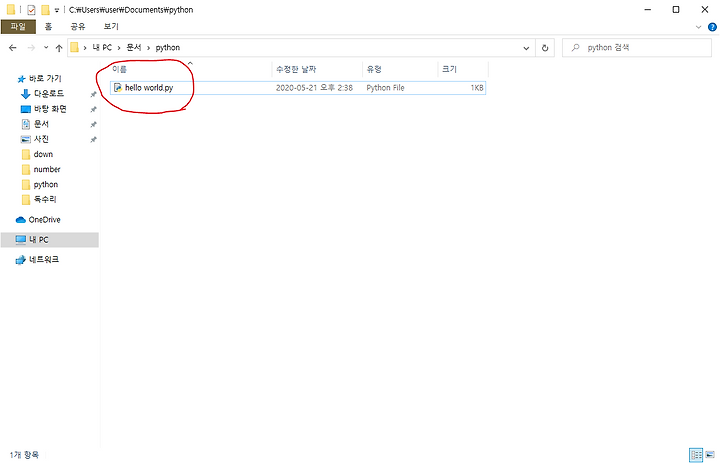The height and width of the screenshot is (463, 720).
Task: Click the 네트워크 network icon
Action: [20, 260]
